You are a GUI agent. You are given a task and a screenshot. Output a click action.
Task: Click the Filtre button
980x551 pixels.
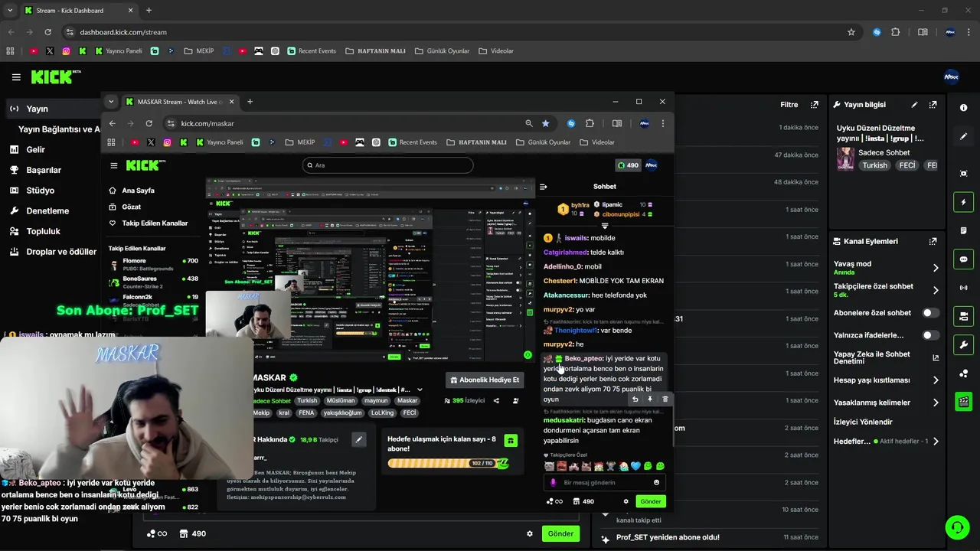pos(789,105)
